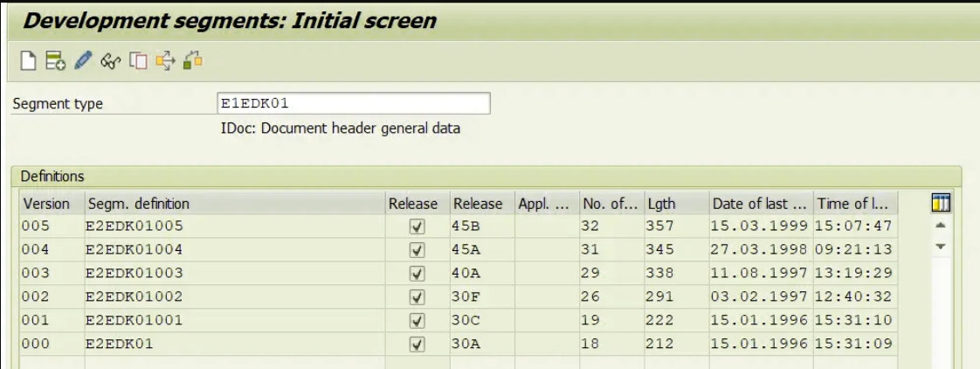Click the Segment type input field
The image size is (980, 369).
353,103
